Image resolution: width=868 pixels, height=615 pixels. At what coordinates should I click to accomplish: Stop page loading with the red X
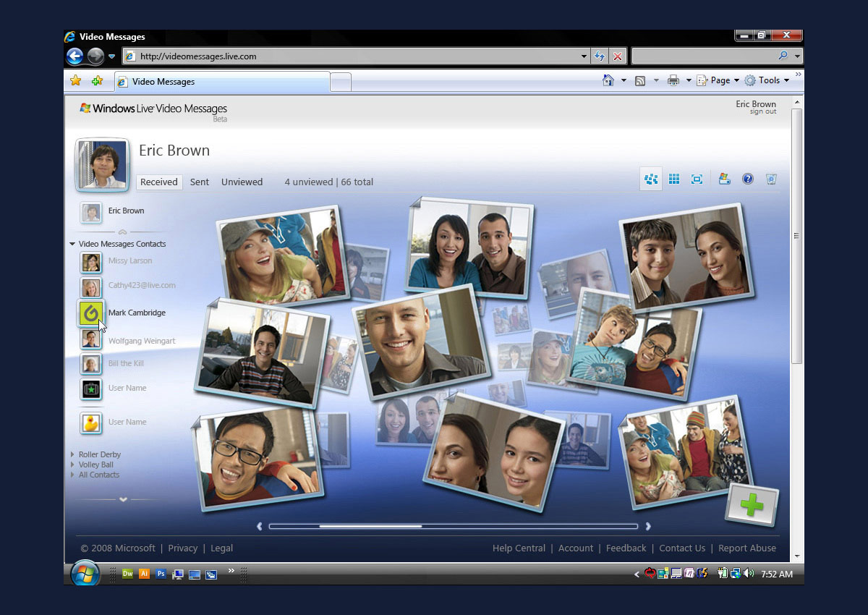[x=618, y=56]
